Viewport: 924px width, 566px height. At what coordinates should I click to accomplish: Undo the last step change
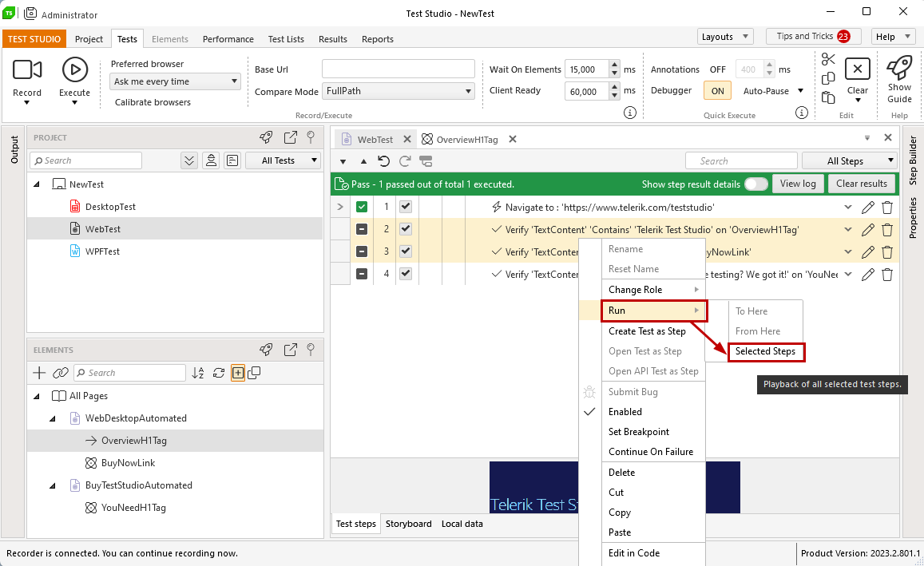383,160
